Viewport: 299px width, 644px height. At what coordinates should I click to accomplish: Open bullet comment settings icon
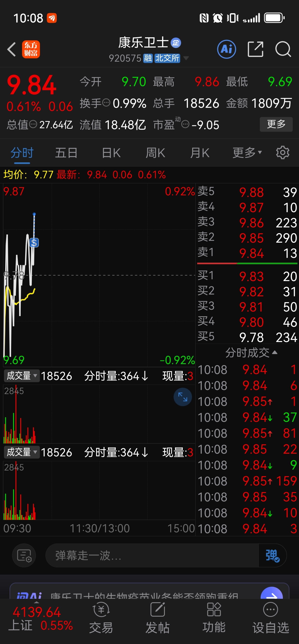(24, 556)
